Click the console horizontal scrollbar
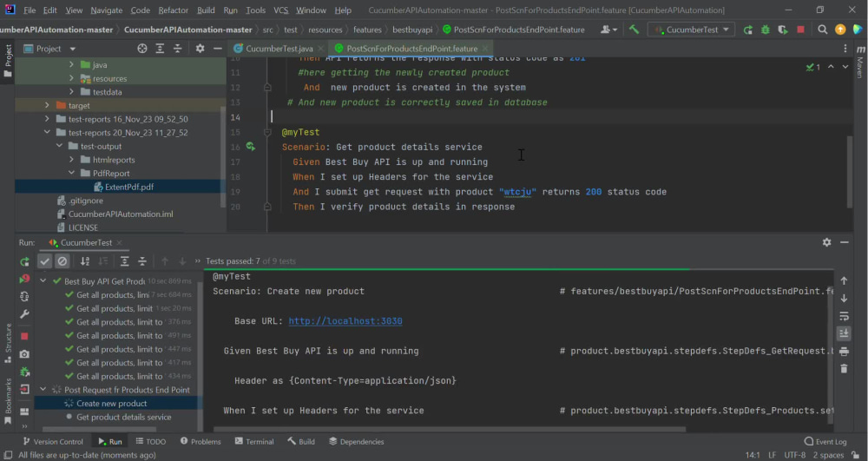Viewport: 868px width, 461px height. click(450, 429)
